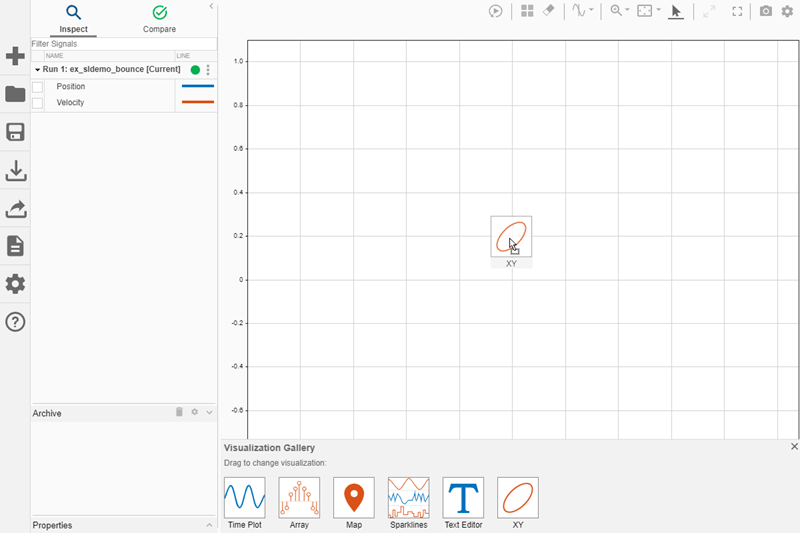This screenshot has width=800, height=533.
Task: Switch to the Compare tab
Action: (x=159, y=19)
